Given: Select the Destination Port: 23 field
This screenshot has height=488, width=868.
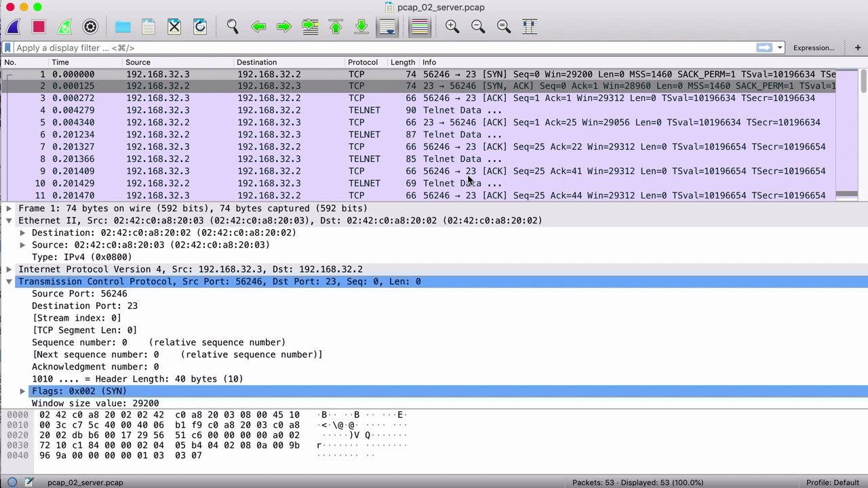Looking at the screenshot, I should (x=85, y=306).
